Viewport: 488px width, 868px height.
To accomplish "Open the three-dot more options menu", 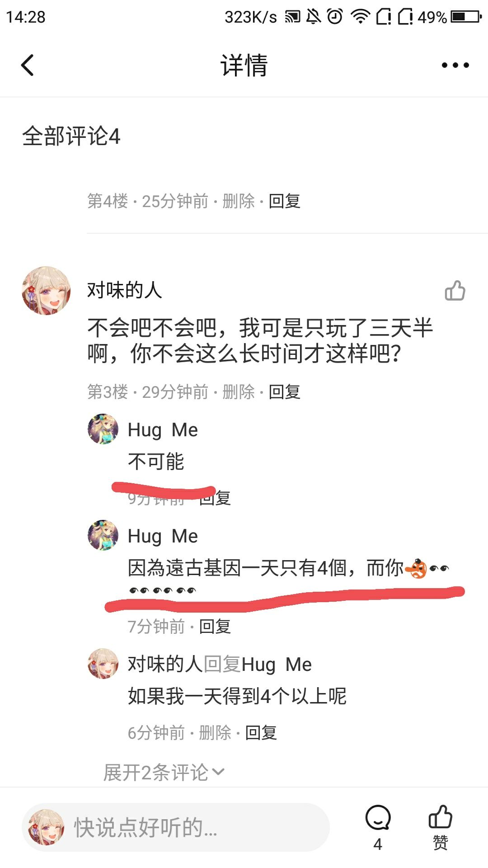I will (455, 65).
